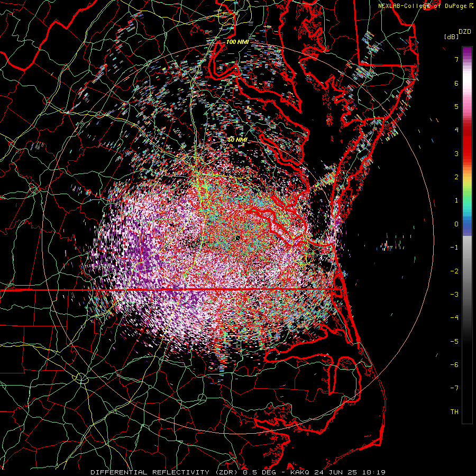Click the '24 JUN 25 10:19' timestamp

tap(350, 472)
